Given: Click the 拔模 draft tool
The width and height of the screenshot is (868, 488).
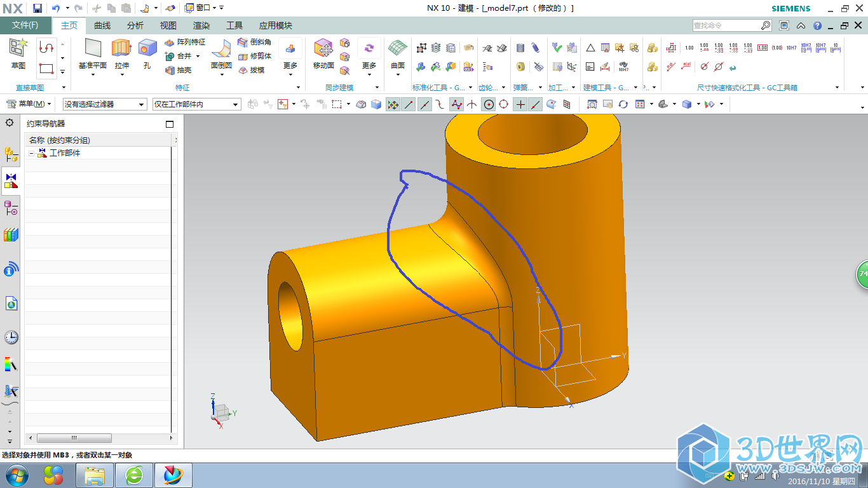Looking at the screenshot, I should click(251, 70).
